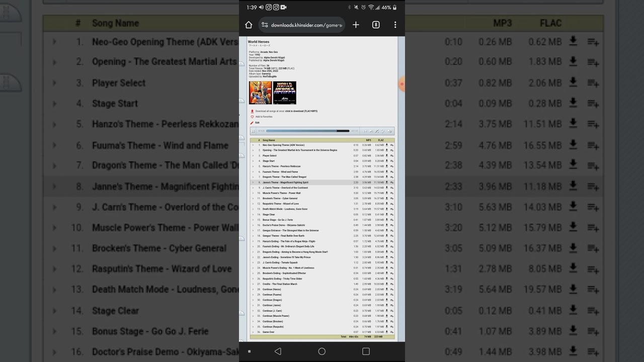The image size is (644, 362).
Task: Add Dragon's Theme to playlist
Action: point(392,177)
